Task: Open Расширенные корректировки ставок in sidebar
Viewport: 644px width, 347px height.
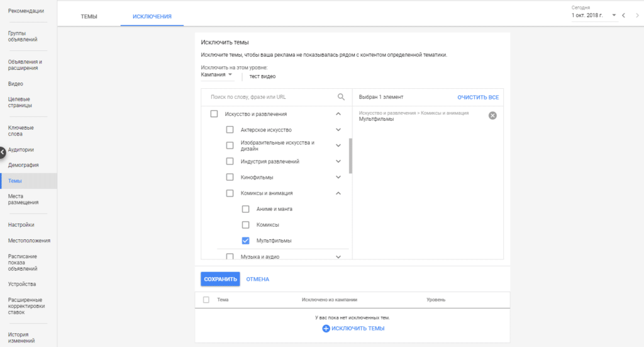Action: 26,306
